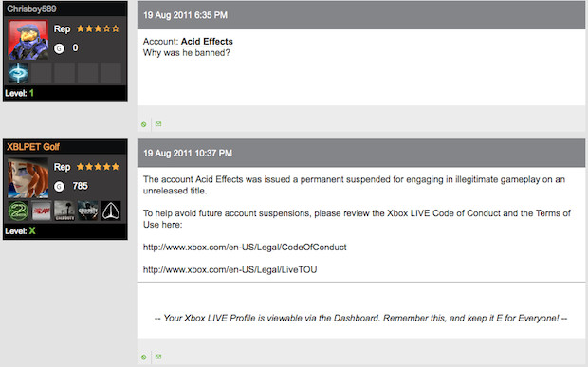Open the LiveTOU legal URL link
Screen dimensions: 588x367
pyautogui.click(x=230, y=270)
